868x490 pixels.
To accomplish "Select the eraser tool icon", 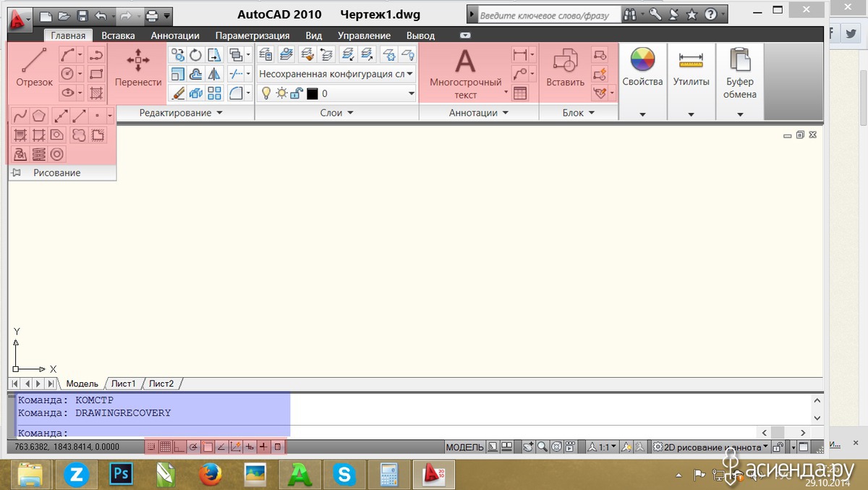I will pyautogui.click(x=176, y=93).
